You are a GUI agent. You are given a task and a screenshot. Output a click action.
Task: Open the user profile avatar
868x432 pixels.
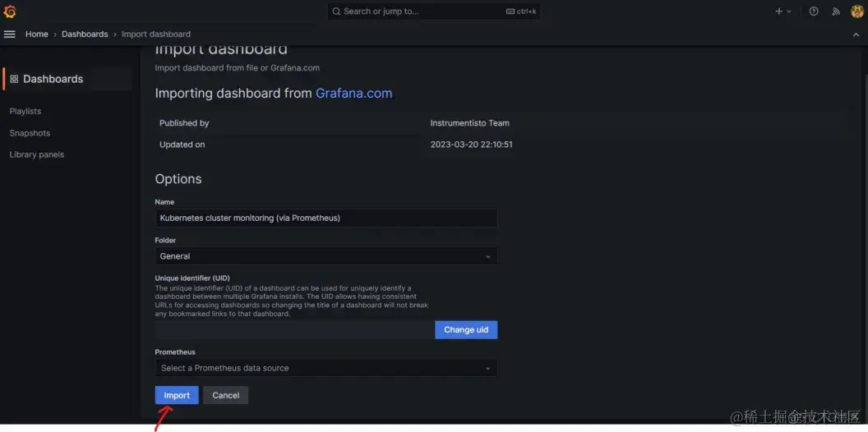[857, 11]
